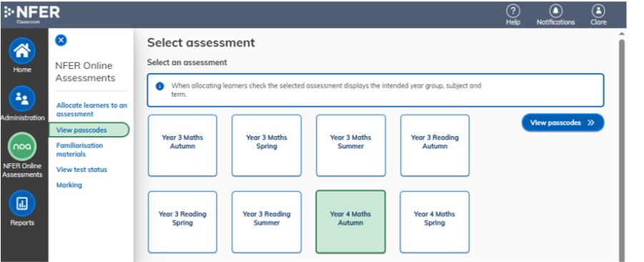Choose the Year 3 Reading Autumn tile
This screenshot has width=644, height=262.
tap(435, 145)
